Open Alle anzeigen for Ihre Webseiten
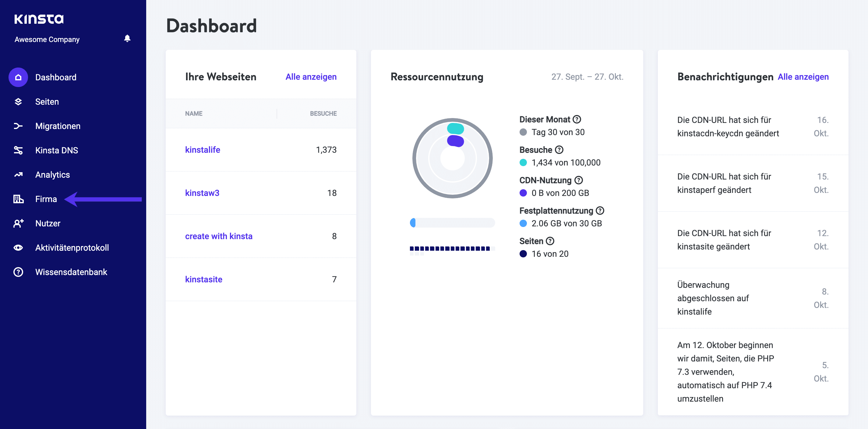This screenshot has width=868, height=429. (311, 77)
